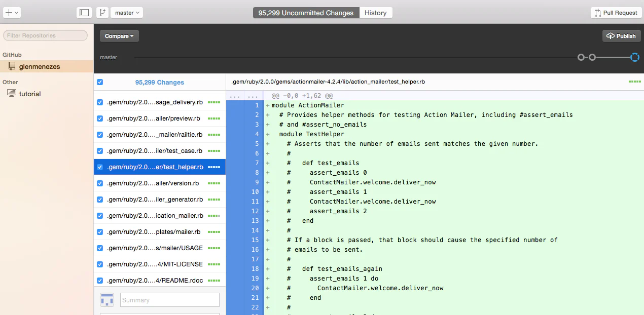The height and width of the screenshot is (315, 644).
Task: Select the s/mailer/USAGE file row
Action: (x=160, y=248)
